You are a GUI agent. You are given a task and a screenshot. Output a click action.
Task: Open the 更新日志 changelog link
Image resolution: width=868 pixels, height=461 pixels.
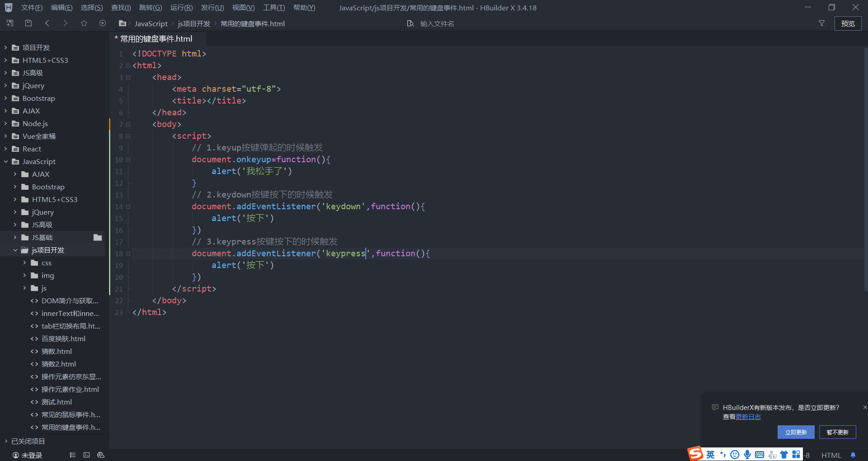click(748, 417)
